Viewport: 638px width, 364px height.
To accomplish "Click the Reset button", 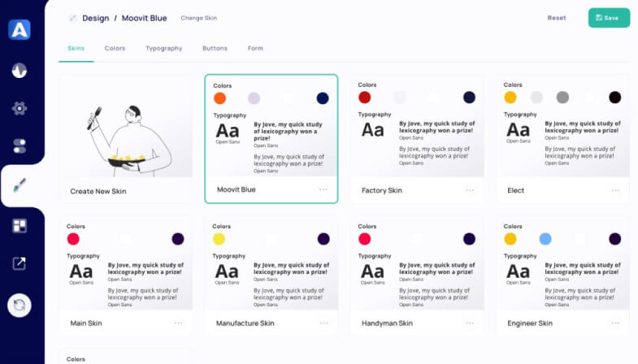I will 557,18.
